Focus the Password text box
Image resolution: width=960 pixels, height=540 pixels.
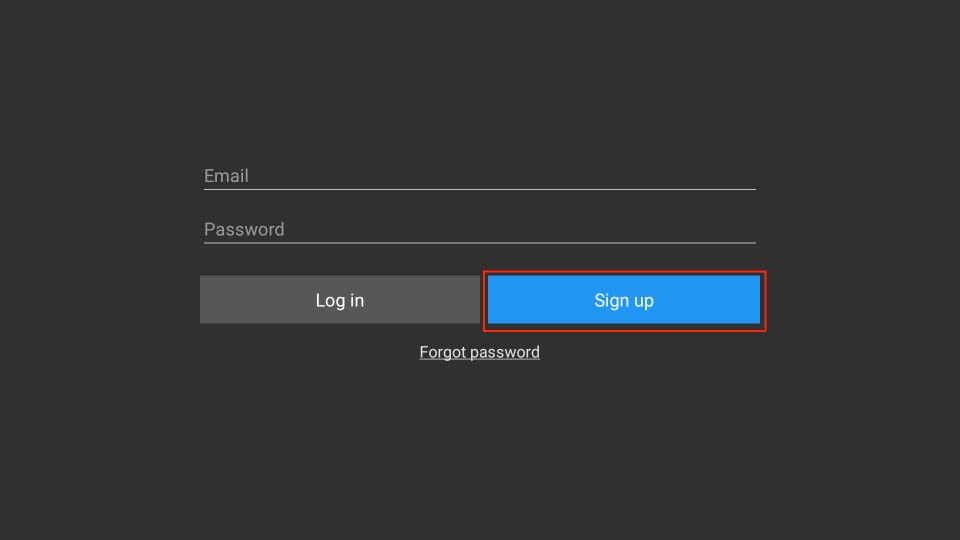479,230
